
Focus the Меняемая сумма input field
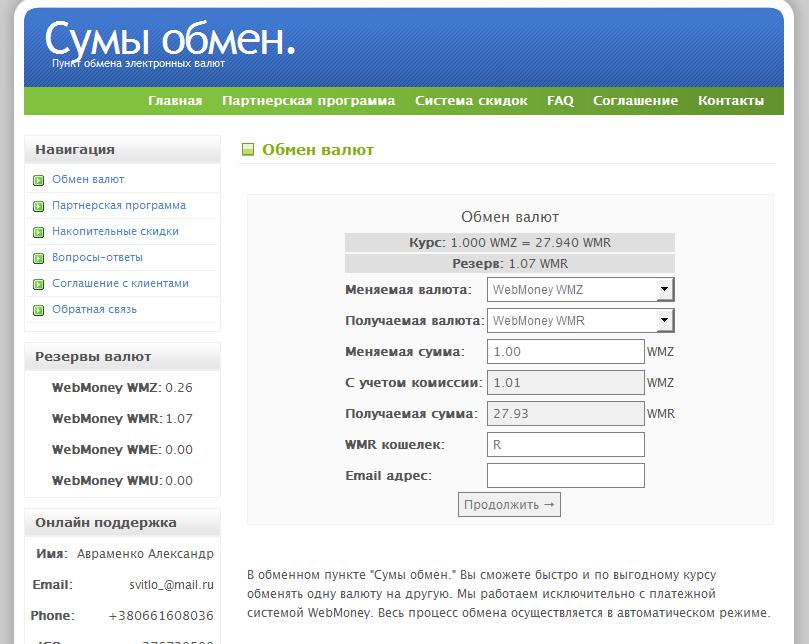point(565,351)
